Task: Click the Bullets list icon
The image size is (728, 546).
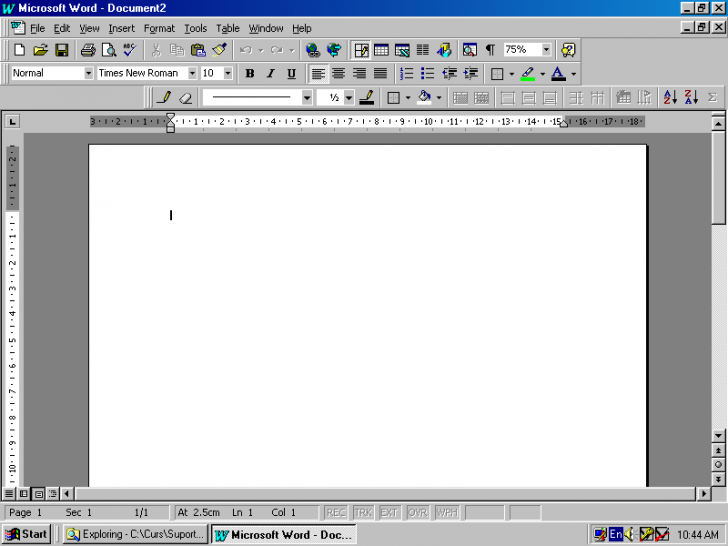Action: (428, 73)
